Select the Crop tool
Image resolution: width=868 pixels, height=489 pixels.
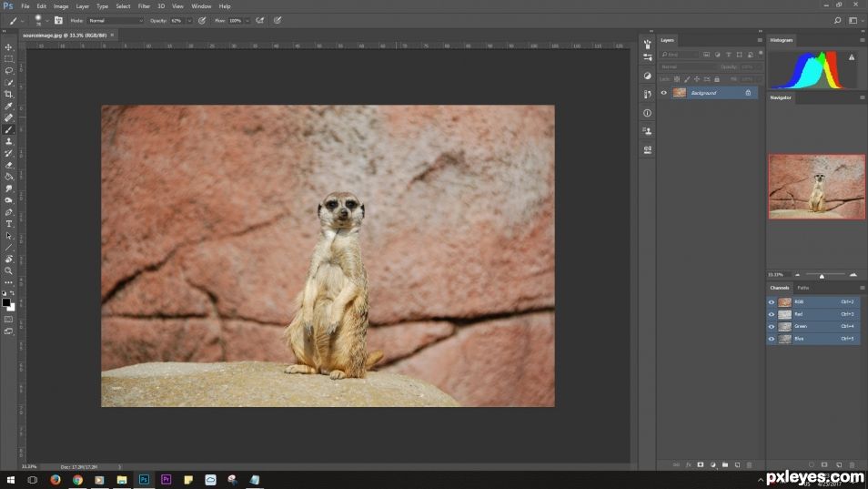click(x=8, y=94)
